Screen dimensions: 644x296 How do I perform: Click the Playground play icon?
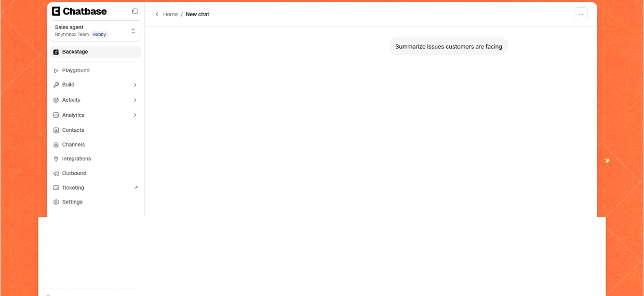pos(56,71)
